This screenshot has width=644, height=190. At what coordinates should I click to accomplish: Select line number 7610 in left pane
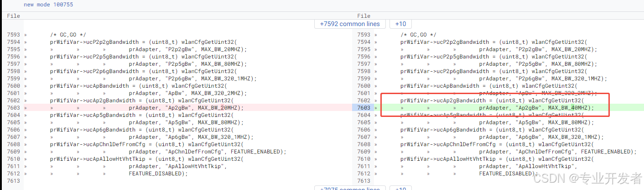13,159
